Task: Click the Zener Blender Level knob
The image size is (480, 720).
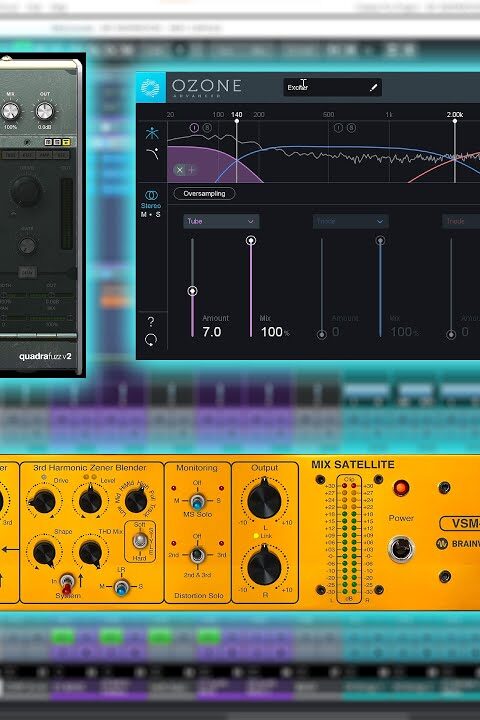Action: pyautogui.click(x=90, y=501)
